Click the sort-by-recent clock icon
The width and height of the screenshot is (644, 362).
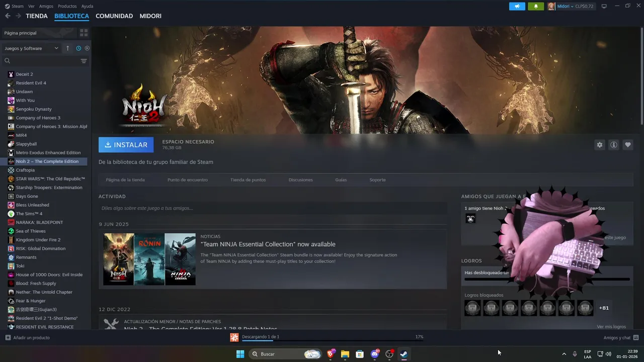click(x=78, y=48)
